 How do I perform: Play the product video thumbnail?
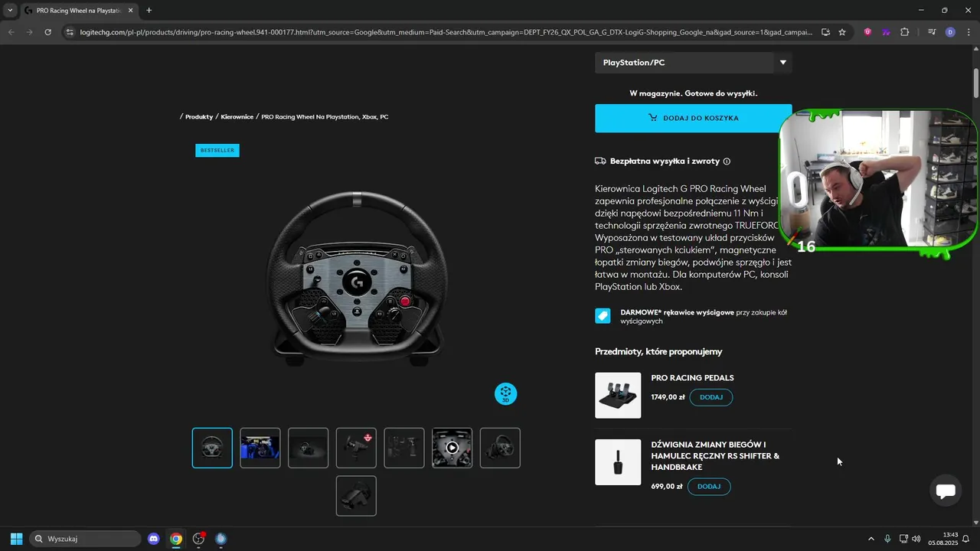(x=452, y=448)
